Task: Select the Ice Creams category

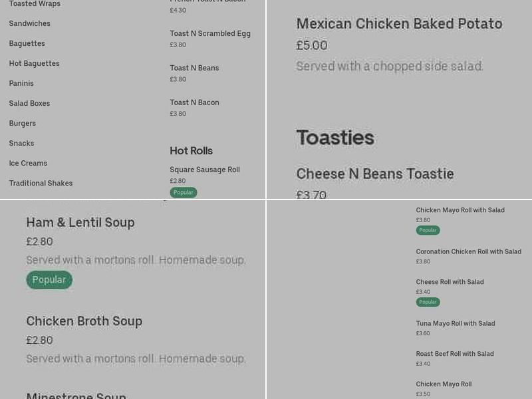Action: click(x=28, y=163)
